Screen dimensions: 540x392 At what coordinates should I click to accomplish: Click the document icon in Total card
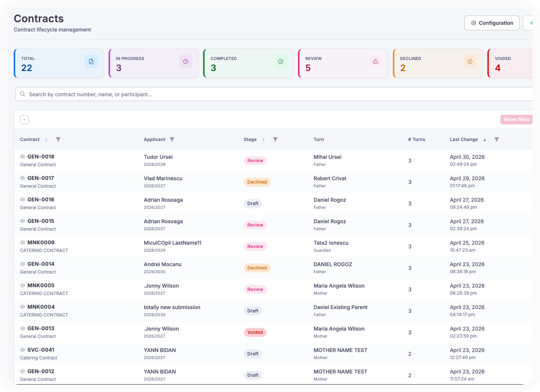click(91, 61)
